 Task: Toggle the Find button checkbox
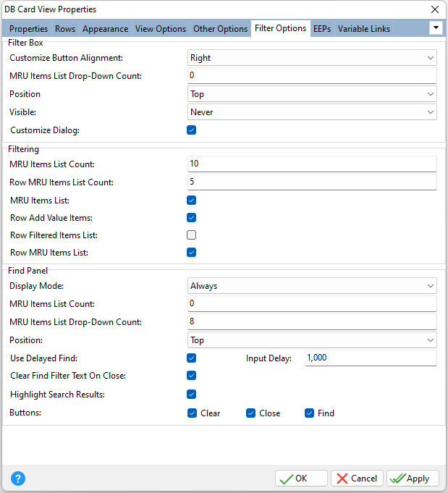point(309,413)
